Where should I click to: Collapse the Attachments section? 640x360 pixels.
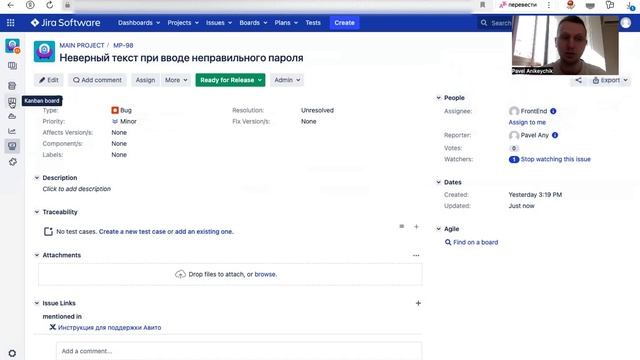click(x=37, y=255)
